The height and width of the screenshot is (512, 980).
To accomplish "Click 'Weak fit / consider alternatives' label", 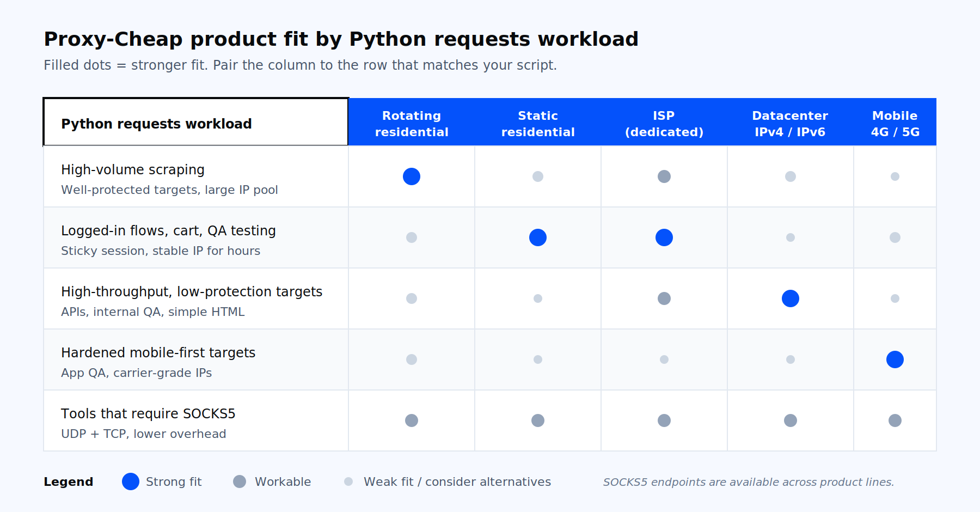I will click(457, 482).
